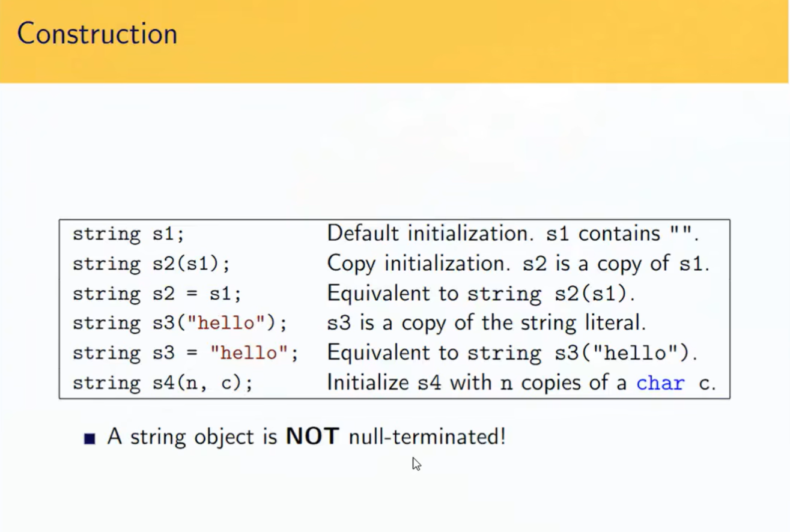The width and height of the screenshot is (790, 532).
Task: Click "A string object is" bullet text
Action: 192,437
